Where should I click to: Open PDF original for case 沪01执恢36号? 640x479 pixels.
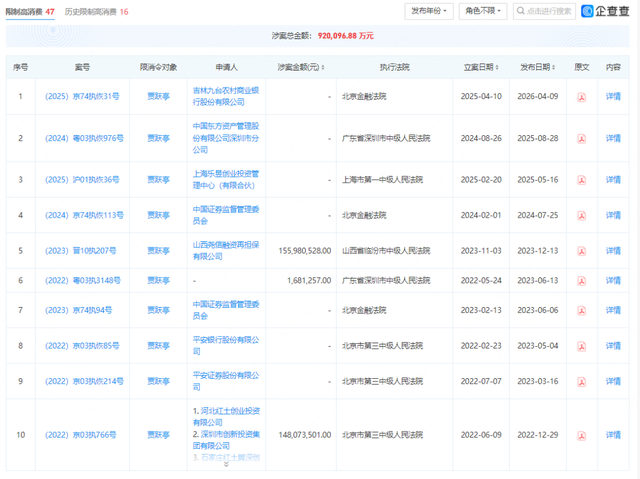(582, 180)
